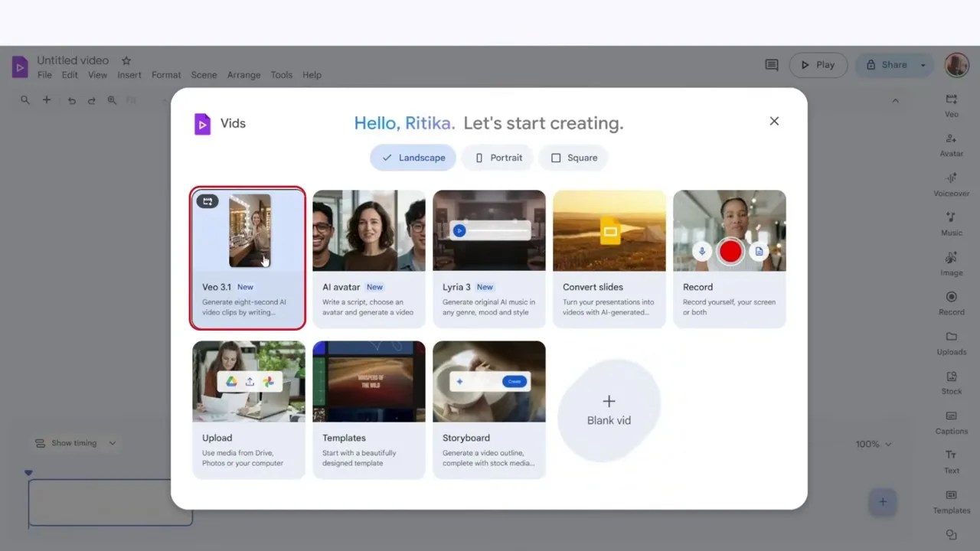Open the comments icon beside Play
Image resolution: width=980 pixels, height=551 pixels.
pyautogui.click(x=772, y=65)
